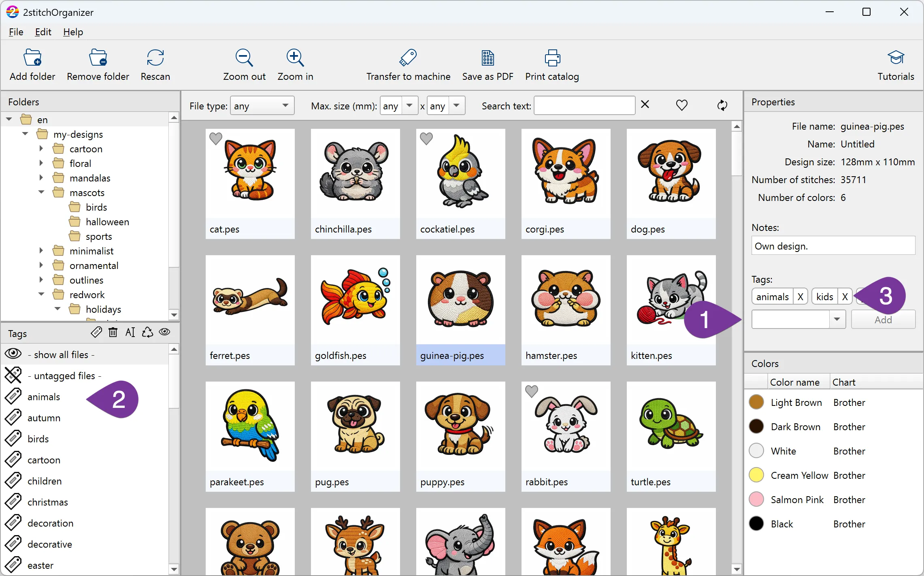Image resolution: width=924 pixels, height=576 pixels.
Task: Select the ornamental folder
Action: (94, 266)
